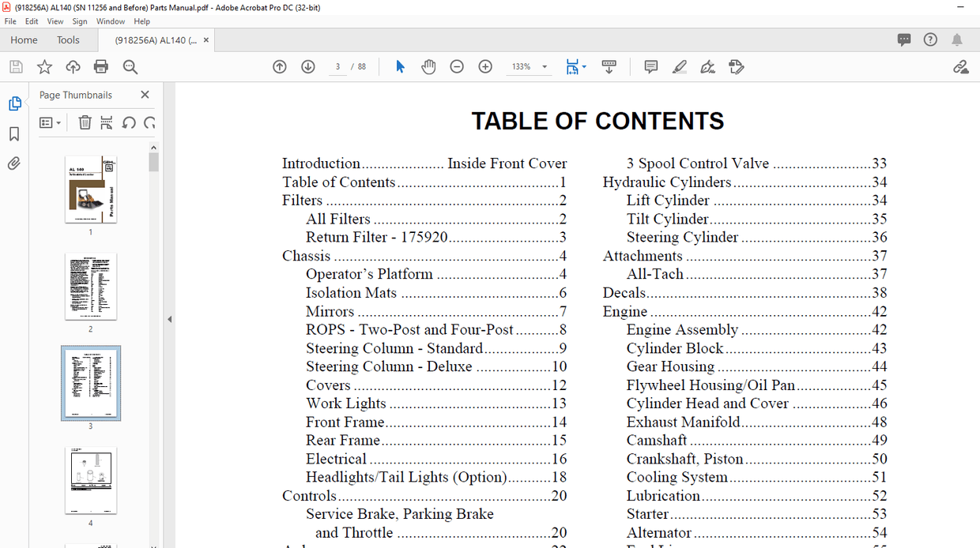This screenshot has width=980, height=548.
Task: Select the hand pan tool
Action: coord(428,67)
